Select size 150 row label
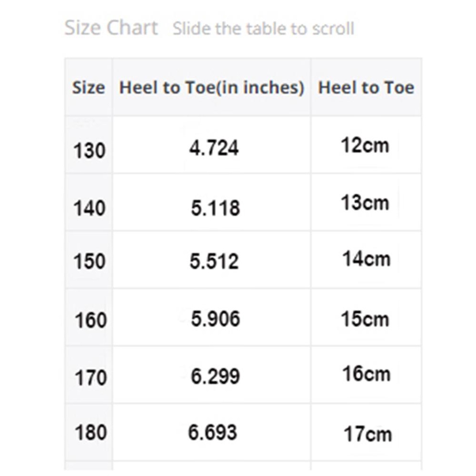 89,261
